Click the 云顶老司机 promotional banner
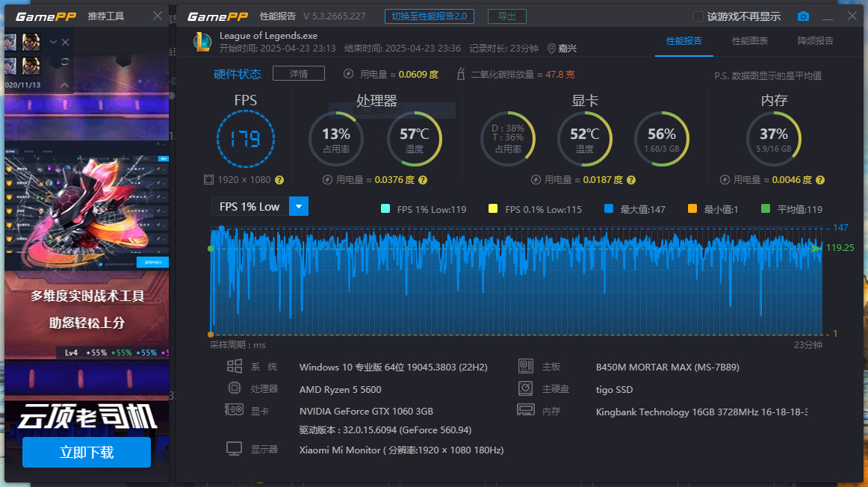868x487 pixels. click(x=87, y=416)
